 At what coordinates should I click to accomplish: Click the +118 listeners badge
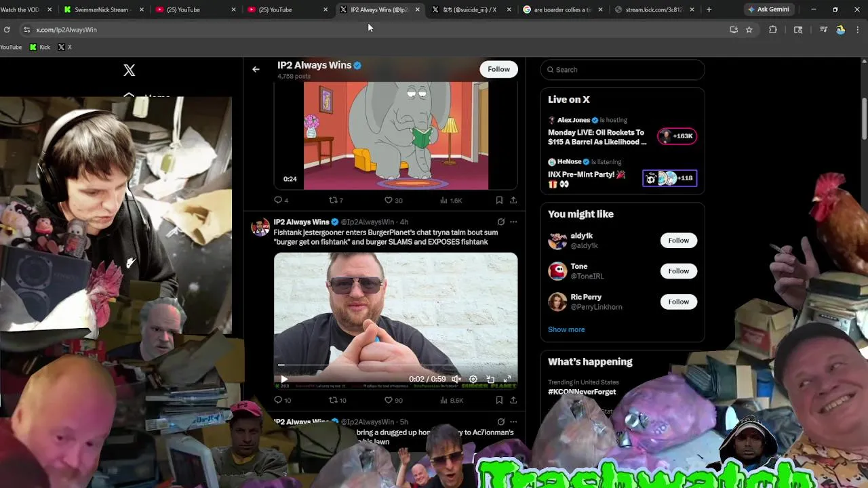[670, 178]
